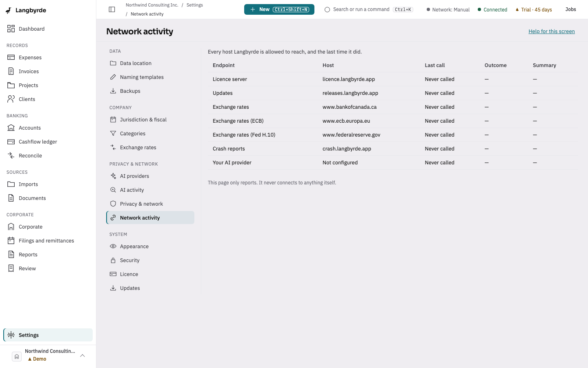Screen dimensions: 588x368
Task: Click the Clients people icon
Action: pyautogui.click(x=11, y=99)
